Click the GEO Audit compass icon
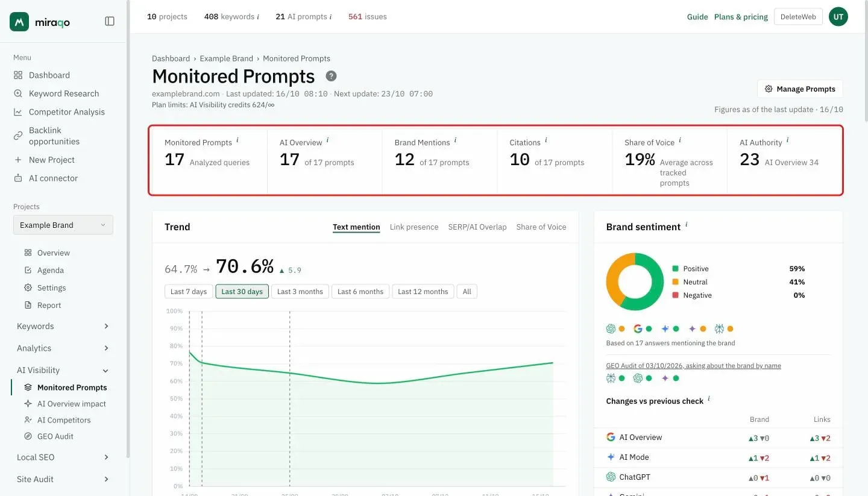 click(x=28, y=436)
